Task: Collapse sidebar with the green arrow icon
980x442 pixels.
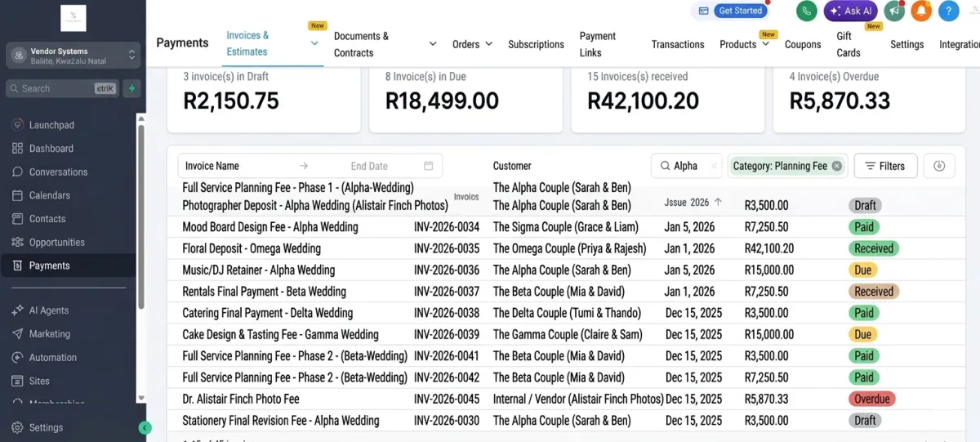Action: (x=145, y=427)
